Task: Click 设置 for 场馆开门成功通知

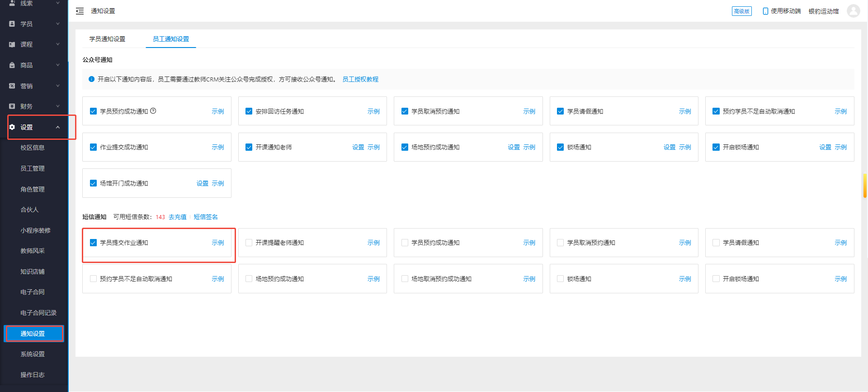Action: coord(202,183)
